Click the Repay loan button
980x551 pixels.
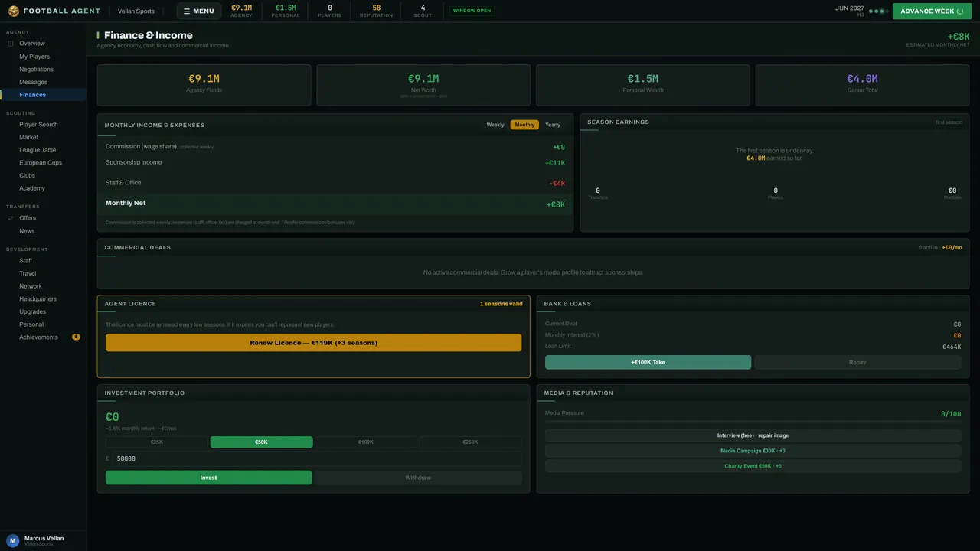coord(857,362)
